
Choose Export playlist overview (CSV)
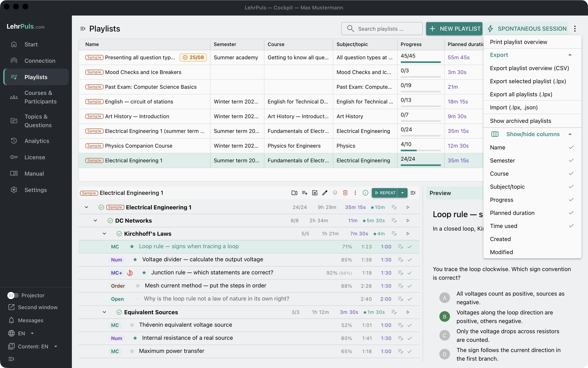point(532,68)
